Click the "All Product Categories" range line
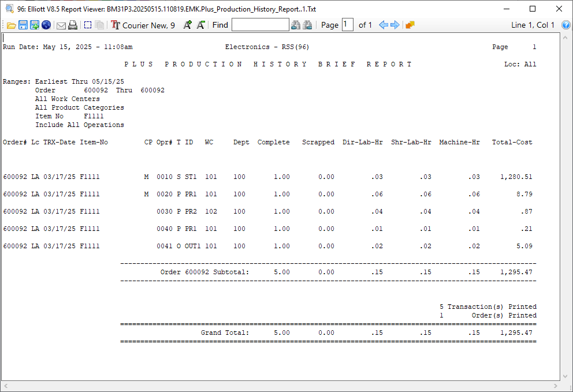 point(79,108)
